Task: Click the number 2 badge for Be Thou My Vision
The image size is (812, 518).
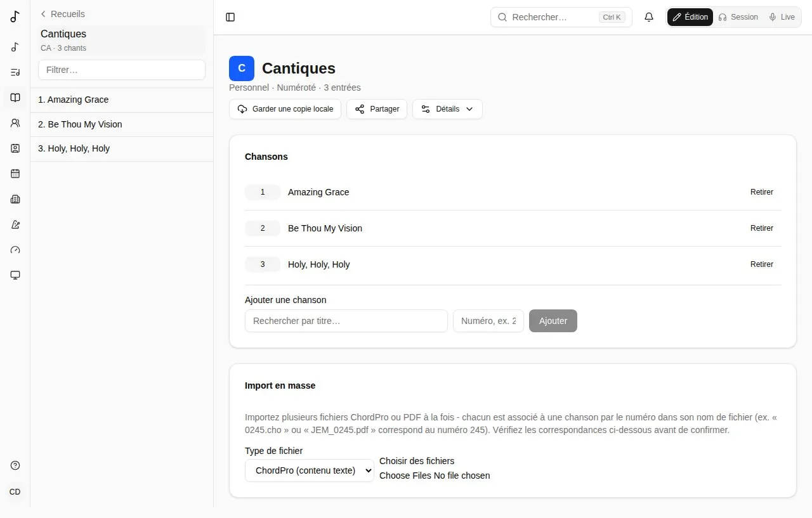Action: click(263, 228)
